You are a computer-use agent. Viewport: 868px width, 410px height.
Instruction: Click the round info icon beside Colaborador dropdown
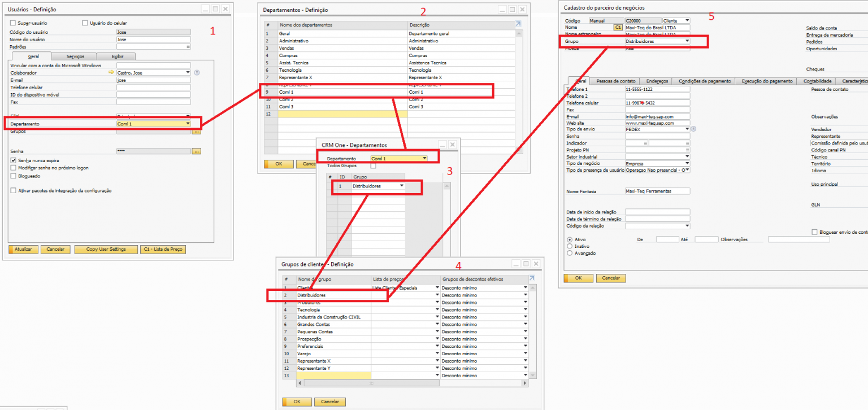197,73
